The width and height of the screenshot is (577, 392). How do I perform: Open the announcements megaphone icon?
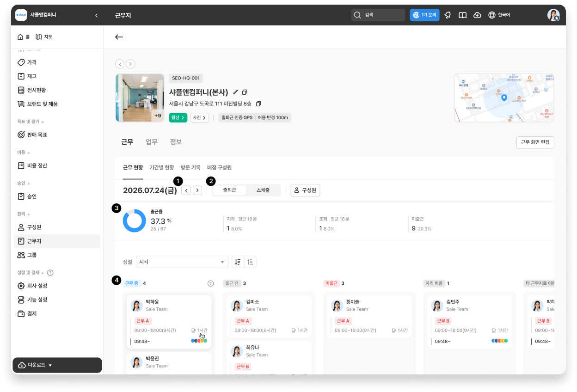click(x=448, y=15)
